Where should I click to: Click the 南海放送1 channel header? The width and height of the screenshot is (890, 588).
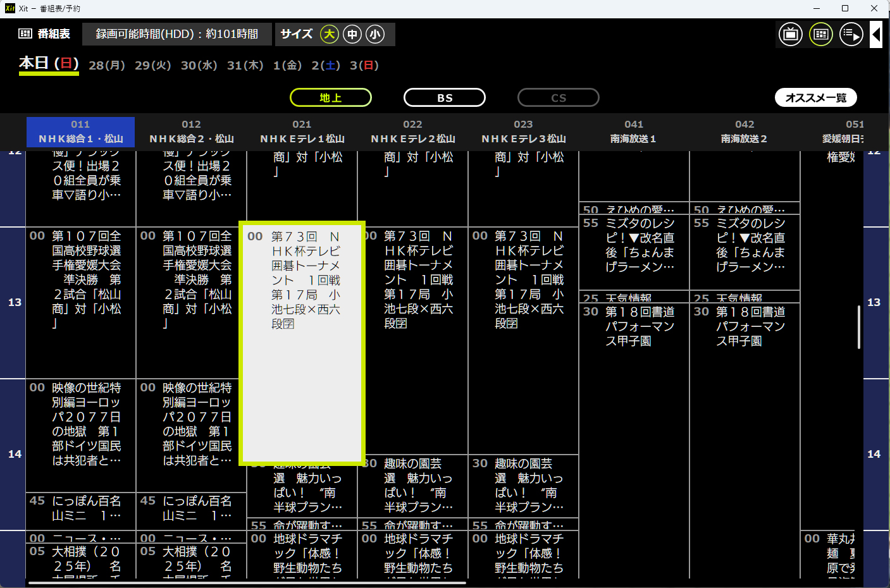point(633,132)
